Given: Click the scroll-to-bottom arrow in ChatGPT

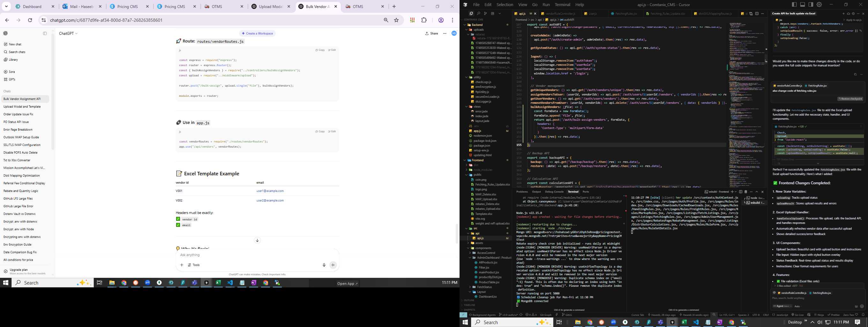Looking at the screenshot, I should pos(257,240).
